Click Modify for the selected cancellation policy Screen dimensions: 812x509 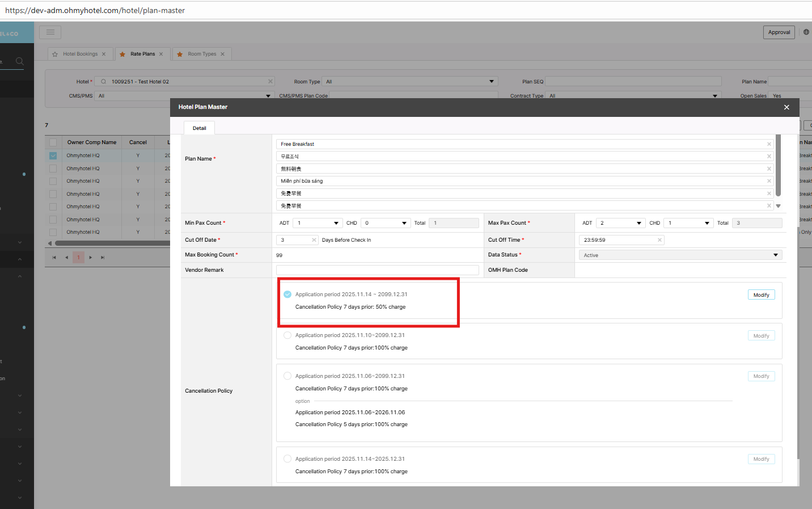coord(761,295)
